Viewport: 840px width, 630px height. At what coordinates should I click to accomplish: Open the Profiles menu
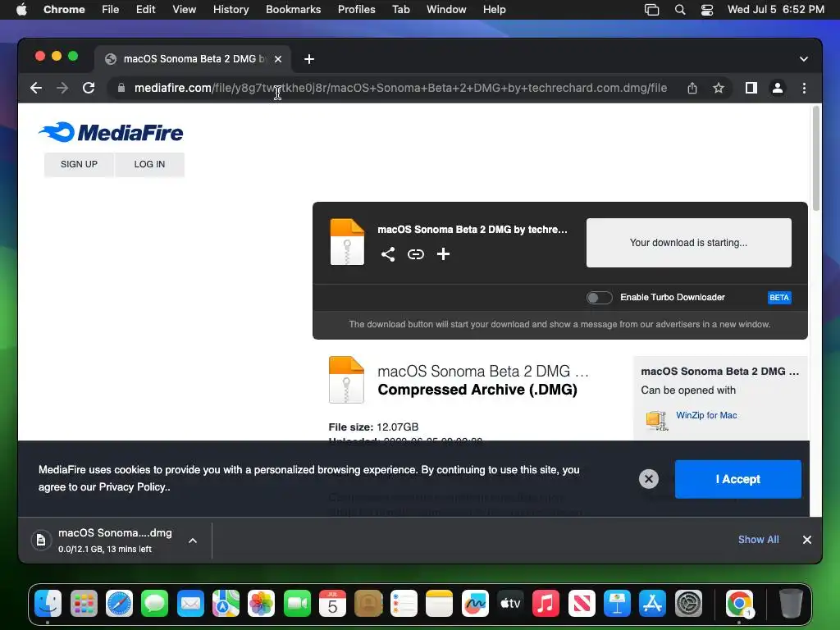point(356,10)
